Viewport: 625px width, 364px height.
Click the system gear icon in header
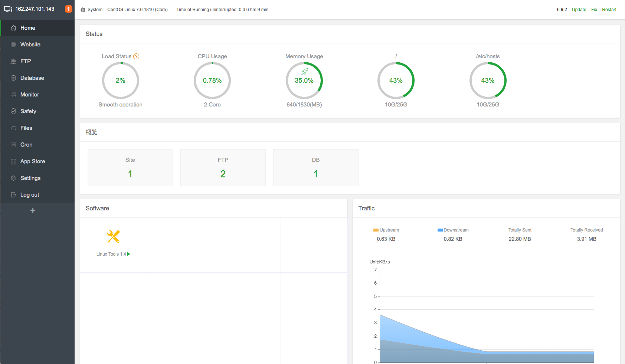pyautogui.click(x=83, y=10)
